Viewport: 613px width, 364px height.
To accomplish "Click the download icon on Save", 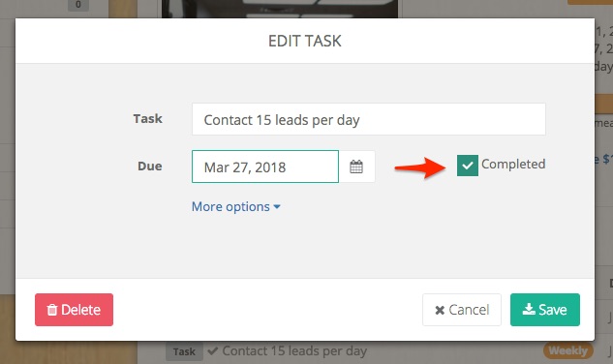I will point(529,309).
